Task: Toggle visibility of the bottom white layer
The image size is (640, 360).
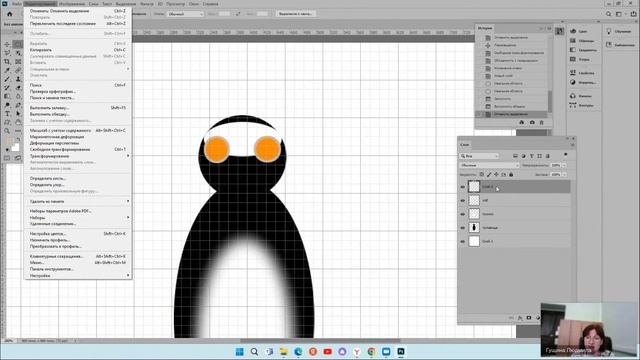Action: [x=462, y=242]
